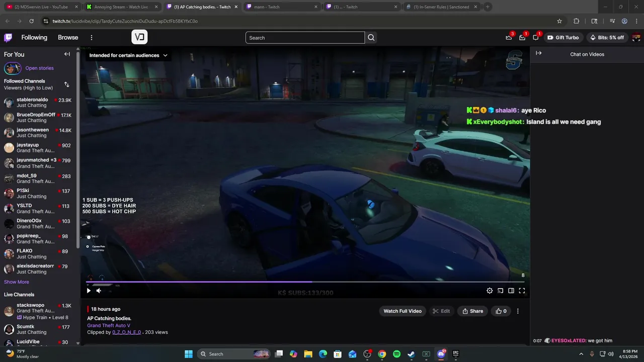
Task: Open stableronaldo channel
Action: coord(38,103)
